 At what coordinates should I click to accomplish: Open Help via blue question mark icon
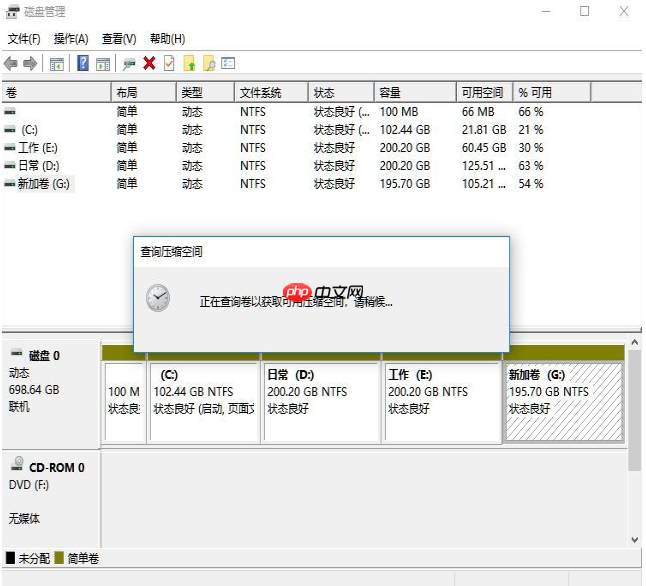point(83,63)
